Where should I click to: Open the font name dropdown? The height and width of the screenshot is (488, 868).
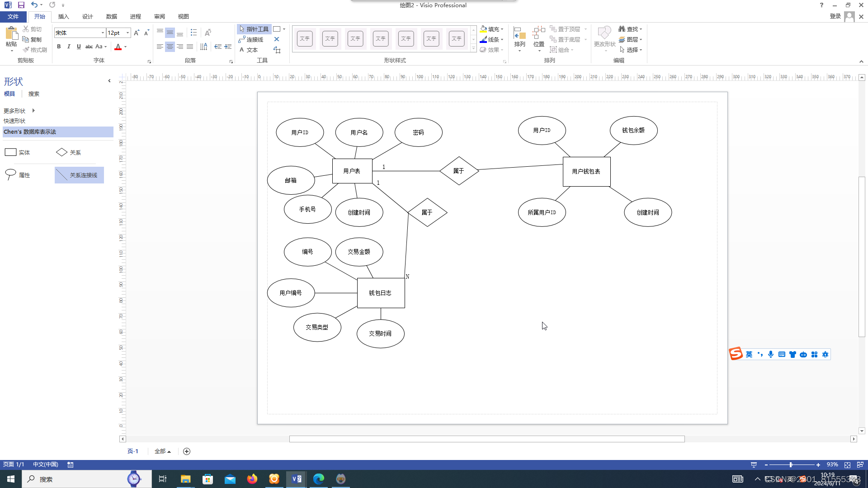103,33
